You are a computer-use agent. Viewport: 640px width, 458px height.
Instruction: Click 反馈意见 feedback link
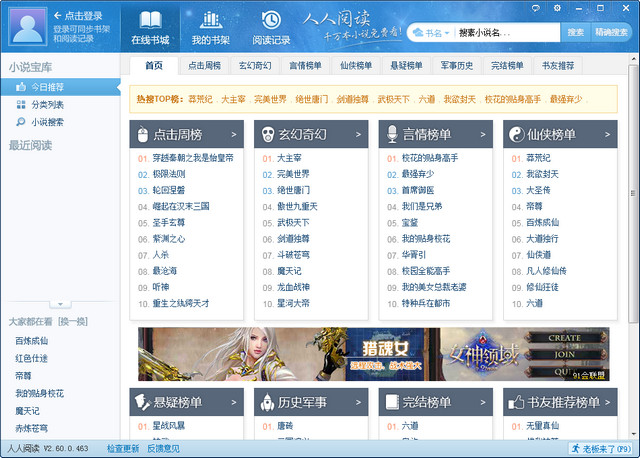click(x=163, y=449)
